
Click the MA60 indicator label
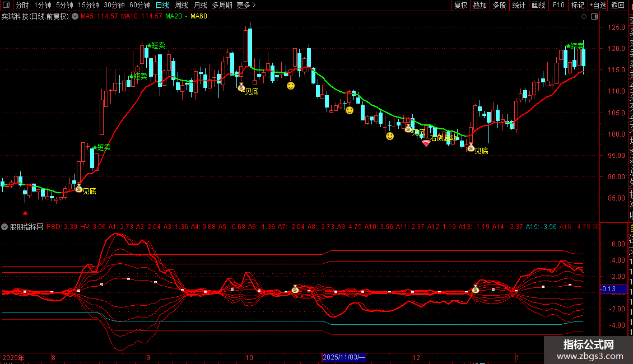click(199, 17)
